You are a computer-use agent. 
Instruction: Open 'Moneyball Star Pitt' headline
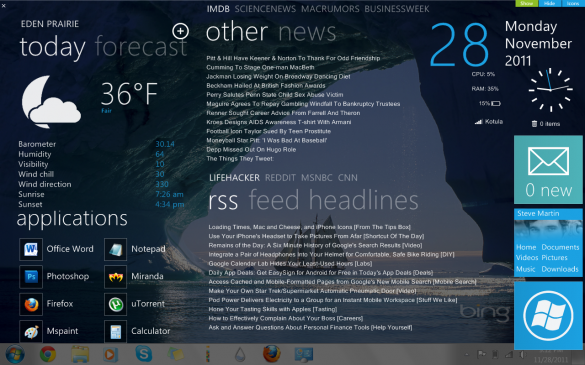click(x=267, y=140)
